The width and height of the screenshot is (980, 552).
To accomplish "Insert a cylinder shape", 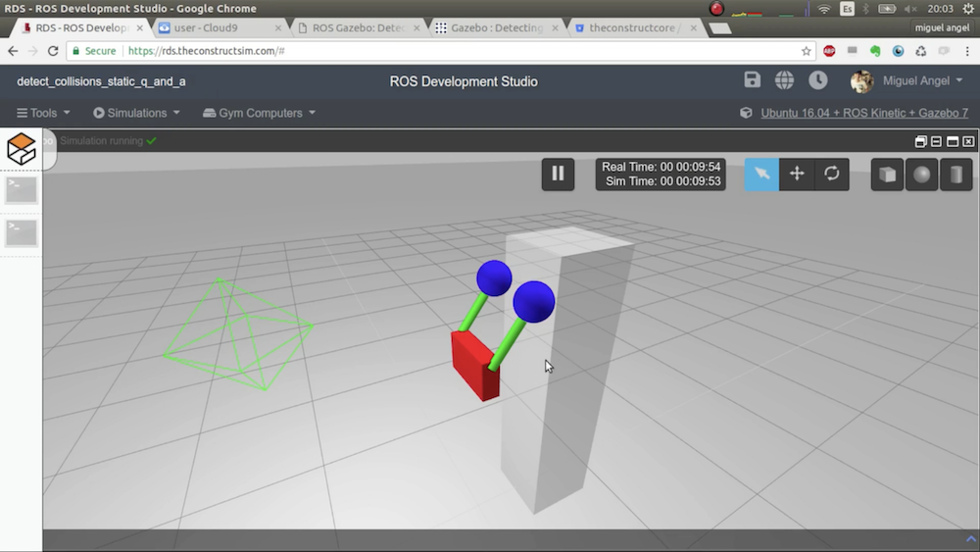I will tap(955, 175).
